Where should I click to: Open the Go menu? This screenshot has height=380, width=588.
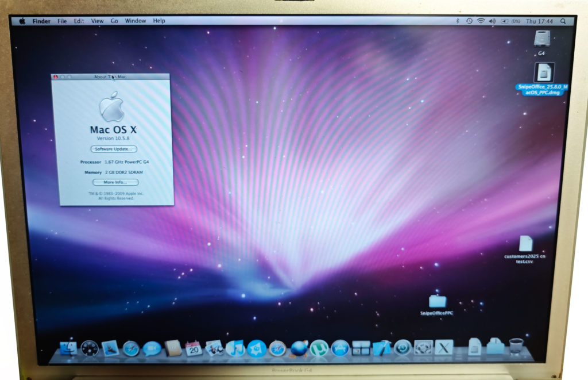114,21
